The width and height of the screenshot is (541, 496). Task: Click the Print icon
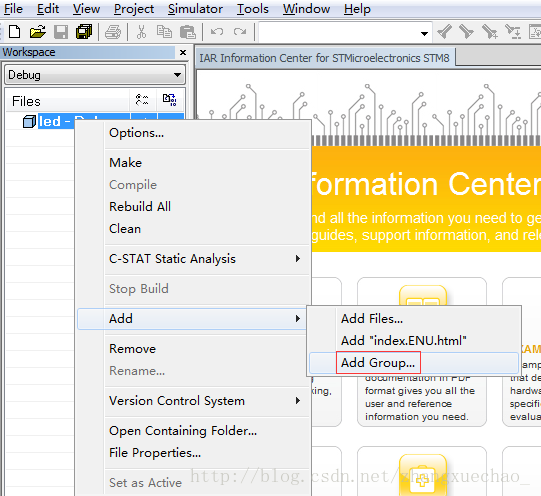(112, 32)
